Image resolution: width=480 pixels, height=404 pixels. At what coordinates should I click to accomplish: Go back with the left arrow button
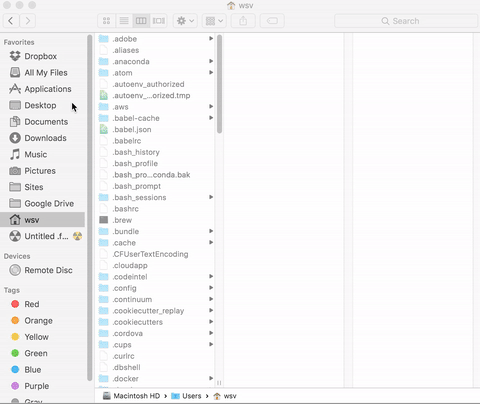(11, 21)
